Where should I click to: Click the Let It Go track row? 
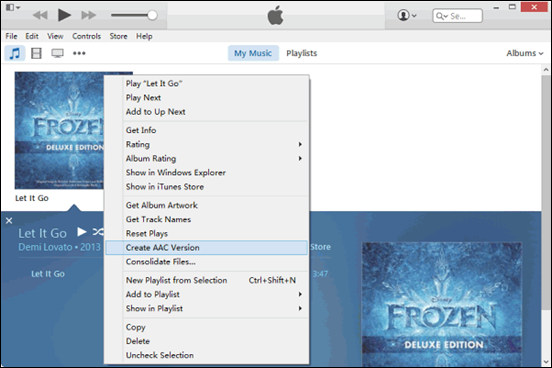coord(48,274)
